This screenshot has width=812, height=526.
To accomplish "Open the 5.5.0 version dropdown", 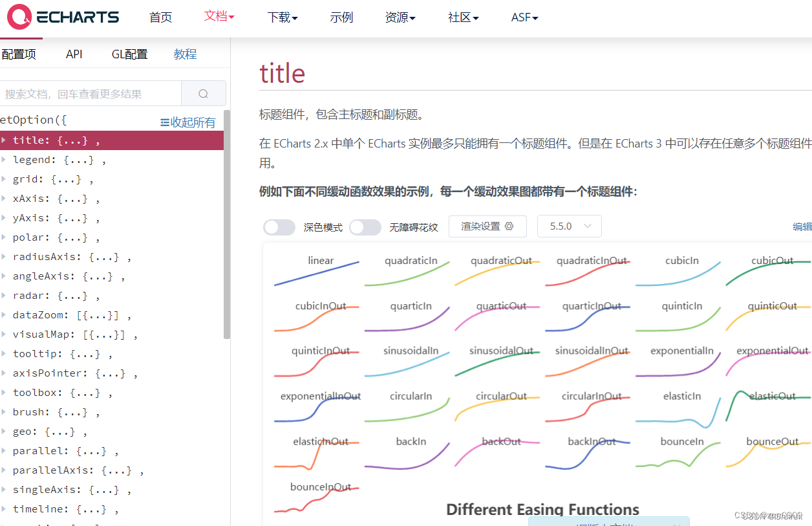I will [x=569, y=226].
